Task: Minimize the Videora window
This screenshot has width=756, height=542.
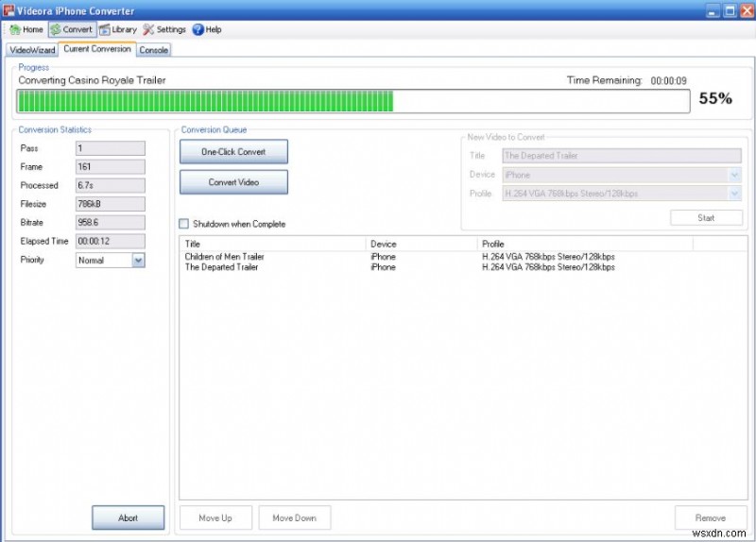Action: click(713, 10)
